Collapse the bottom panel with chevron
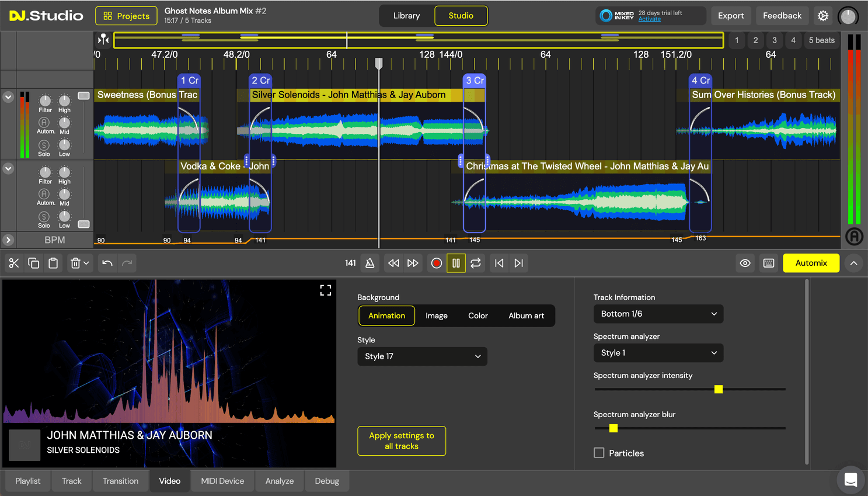 (853, 263)
